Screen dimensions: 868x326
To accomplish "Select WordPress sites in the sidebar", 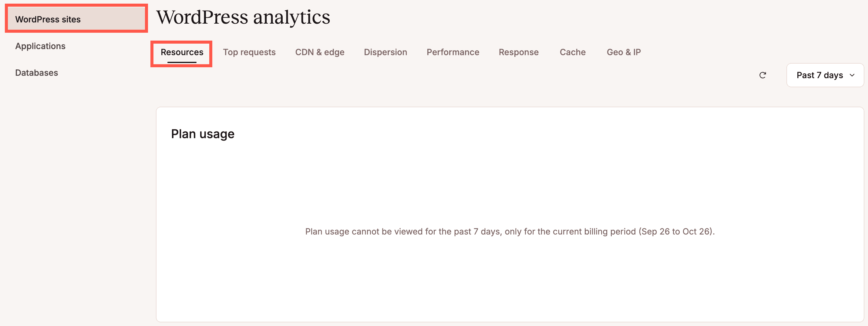I will tap(48, 19).
